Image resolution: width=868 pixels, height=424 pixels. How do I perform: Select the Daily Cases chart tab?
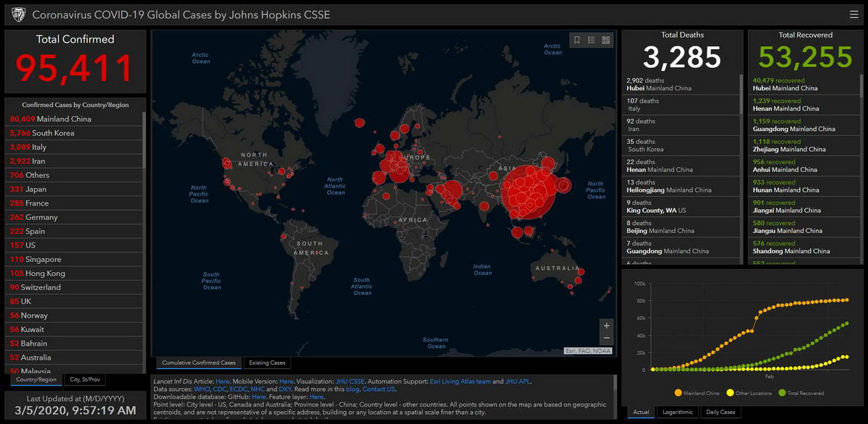(x=720, y=412)
